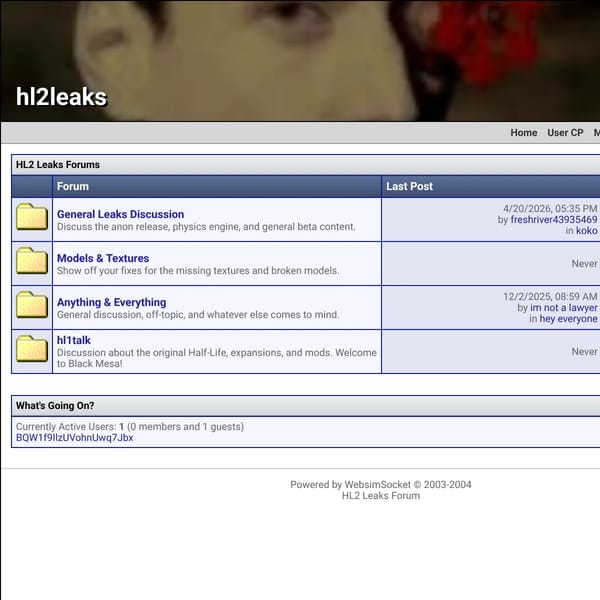This screenshot has height=600, width=600.
Task: Open the blurred banner image at the top
Action: click(300, 61)
